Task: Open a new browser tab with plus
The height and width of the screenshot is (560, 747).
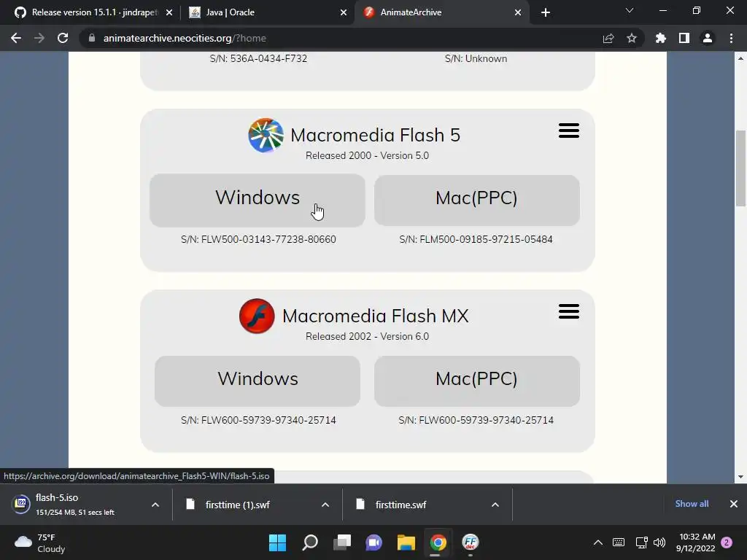Action: (546, 12)
